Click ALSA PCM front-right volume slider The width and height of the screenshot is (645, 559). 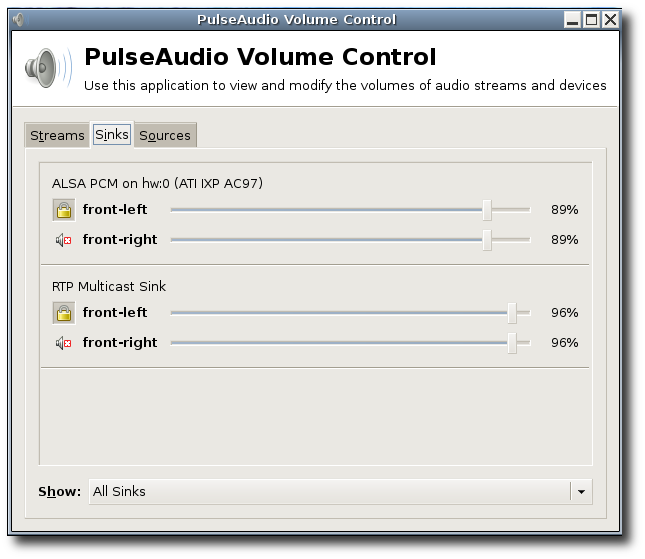[x=487, y=240]
